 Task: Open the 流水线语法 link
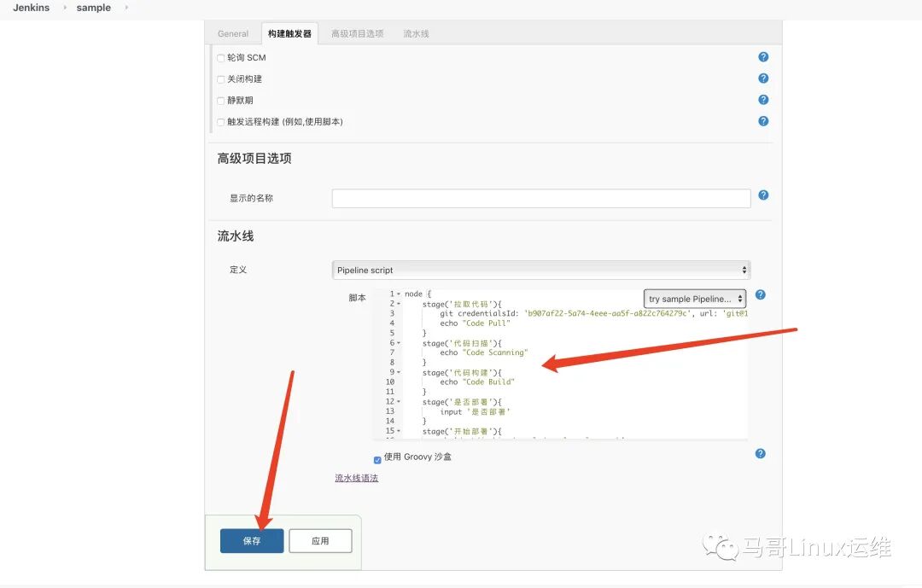pos(356,478)
